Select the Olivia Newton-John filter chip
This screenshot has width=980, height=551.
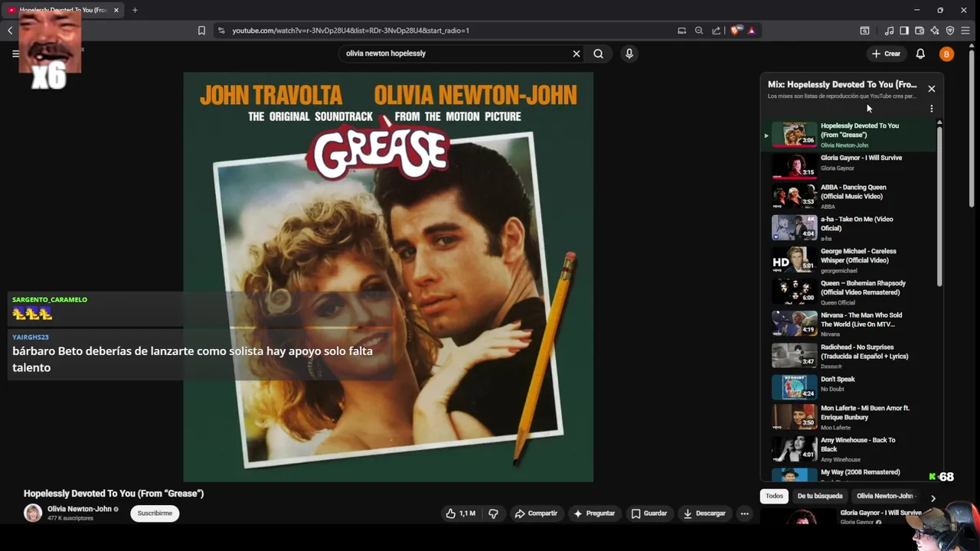884,496
